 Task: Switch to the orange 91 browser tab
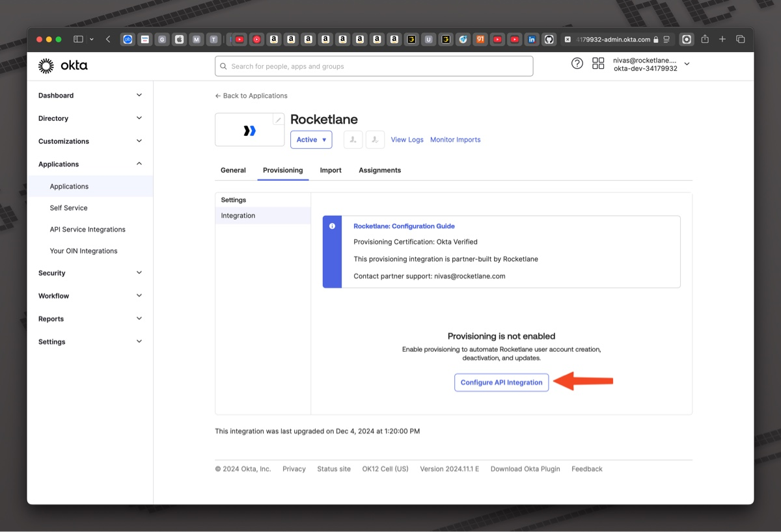480,39
